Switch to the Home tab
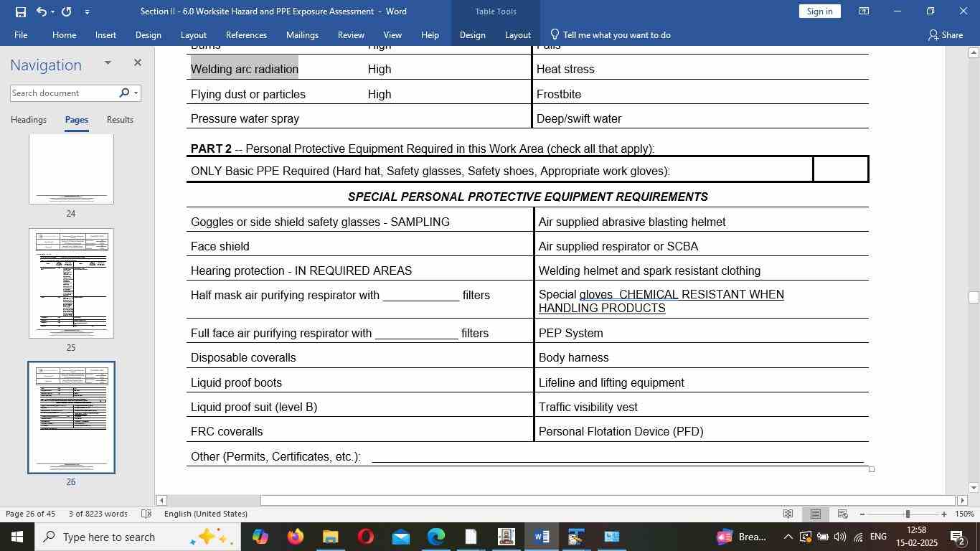Viewport: 980px width, 551px height. pyautogui.click(x=64, y=34)
